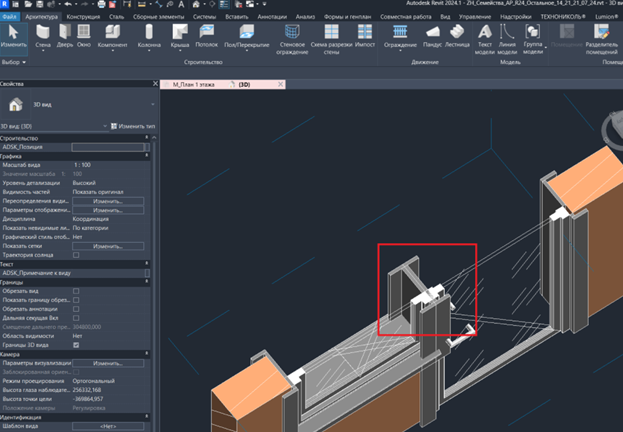The image size is (623, 432).
Task: Save the project with the diskette icon
Action: pyautogui.click(x=40, y=4)
